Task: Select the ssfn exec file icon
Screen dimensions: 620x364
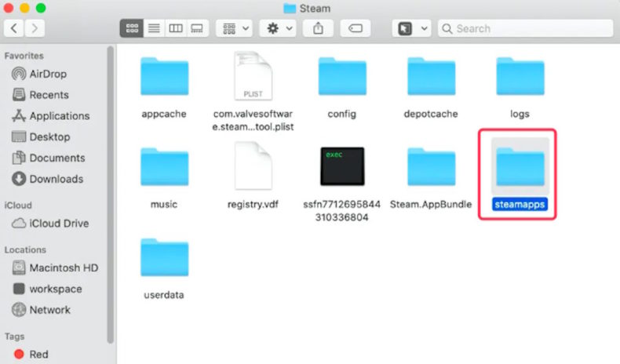Action: [342, 166]
